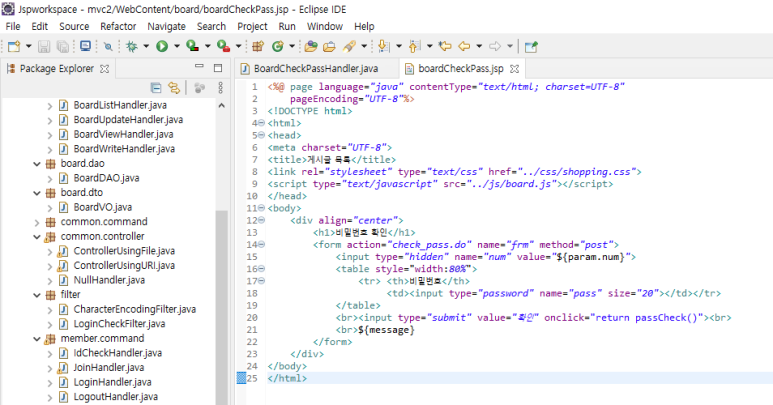The width and height of the screenshot is (773, 405).
Task: Collapse the member.command package
Action: [37, 338]
